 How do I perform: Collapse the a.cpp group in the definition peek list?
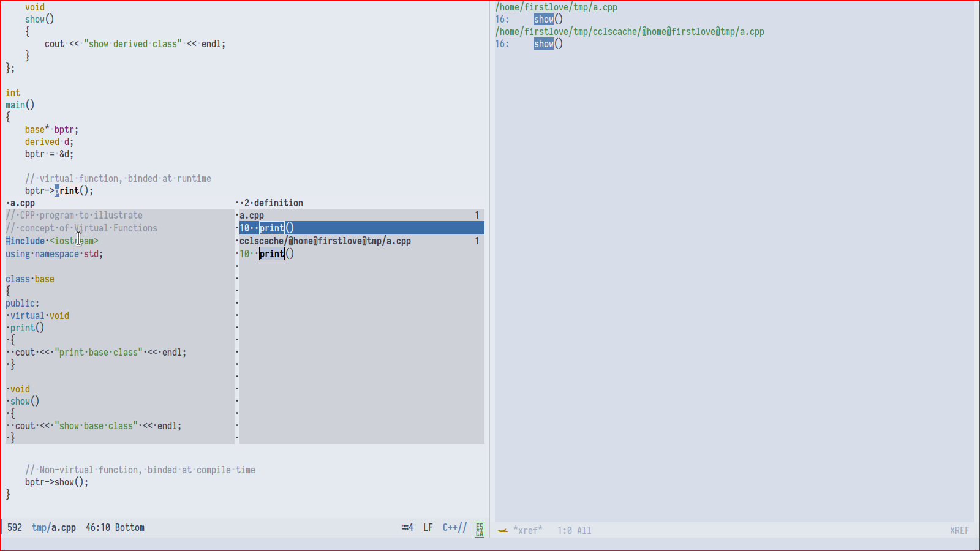251,215
